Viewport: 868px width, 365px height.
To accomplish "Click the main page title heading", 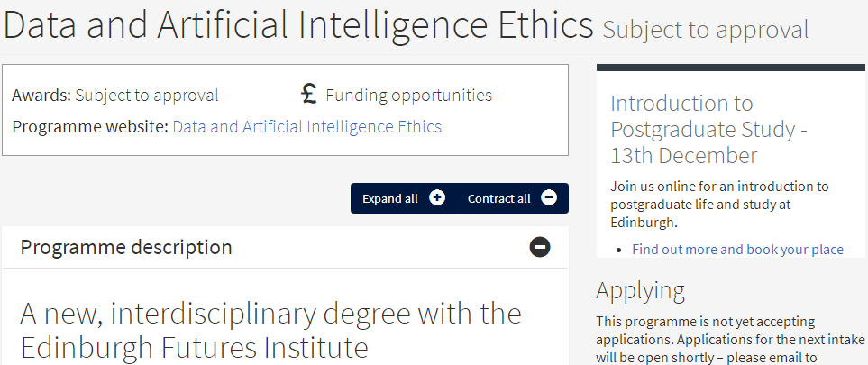I will [x=297, y=27].
